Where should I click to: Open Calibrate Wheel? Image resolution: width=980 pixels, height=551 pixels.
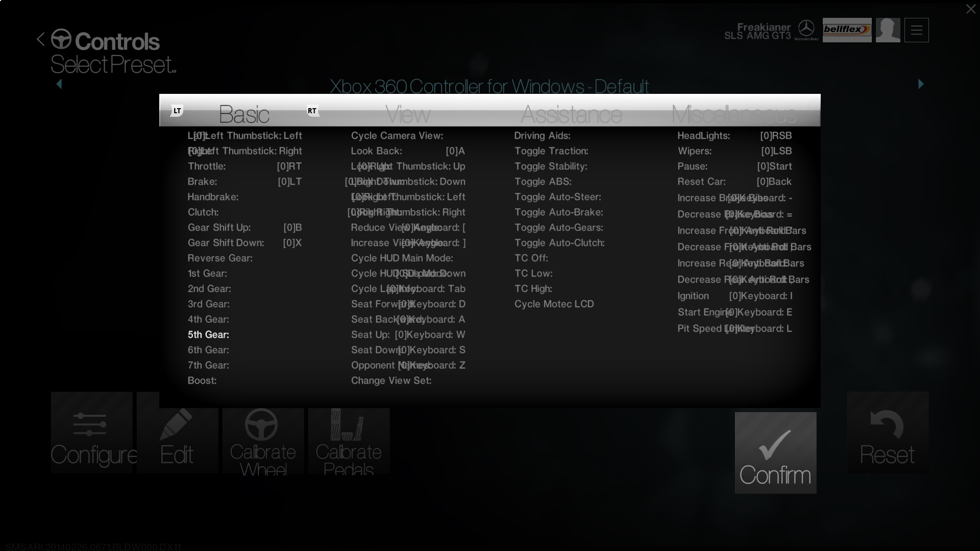coord(263,441)
